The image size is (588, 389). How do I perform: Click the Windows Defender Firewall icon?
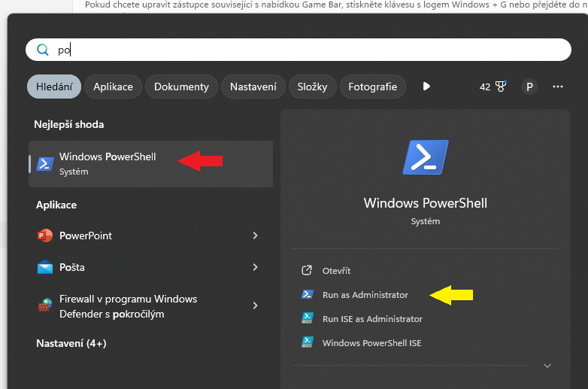coord(45,305)
